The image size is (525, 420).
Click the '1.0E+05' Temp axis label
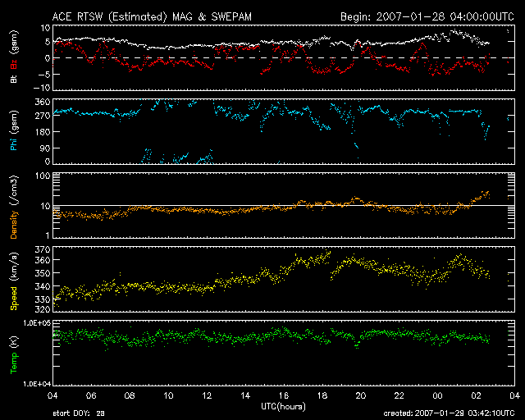(37, 323)
